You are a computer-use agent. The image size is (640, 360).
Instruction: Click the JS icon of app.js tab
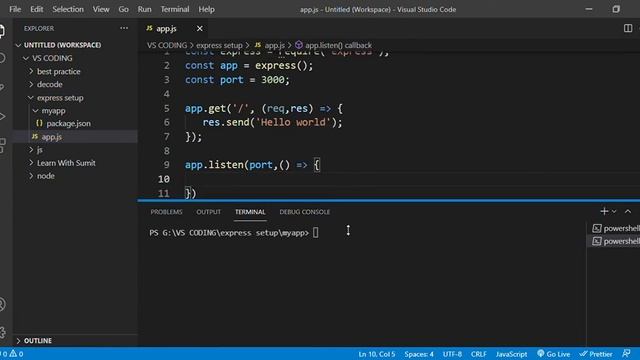149,28
